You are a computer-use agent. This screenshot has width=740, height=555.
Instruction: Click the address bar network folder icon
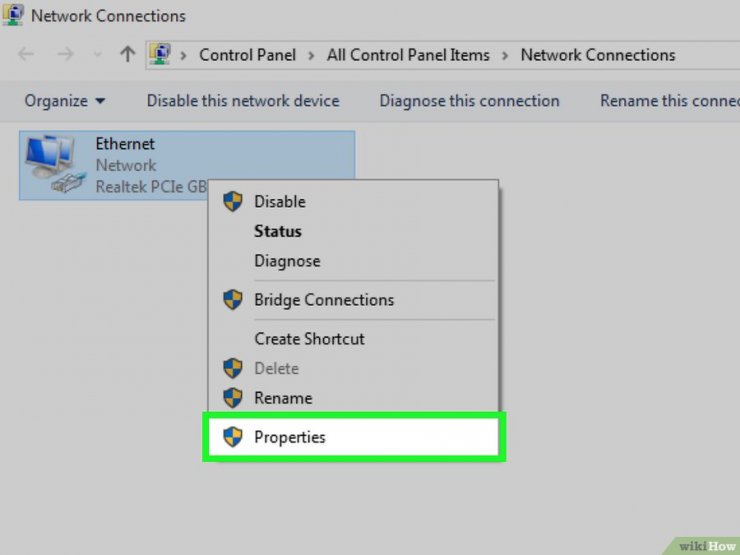click(160, 54)
